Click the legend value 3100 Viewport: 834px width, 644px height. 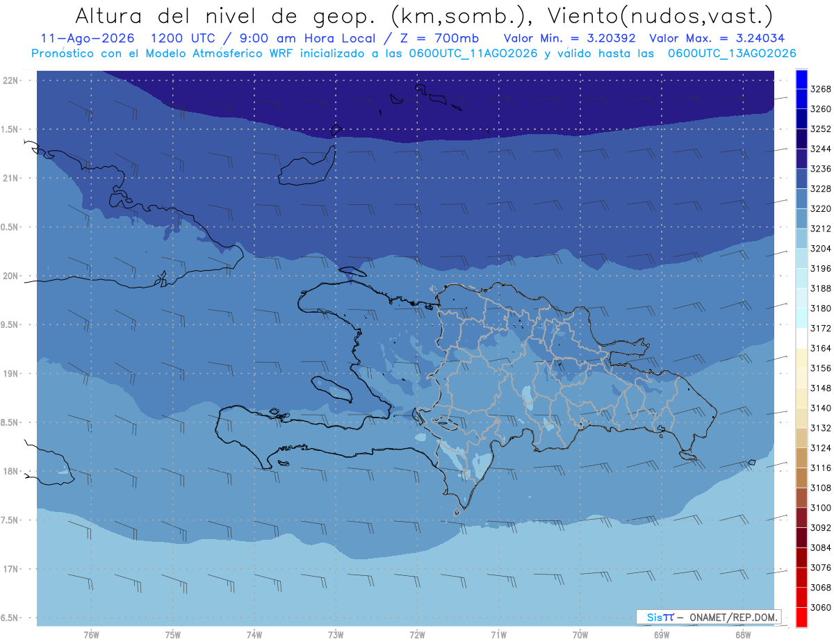pos(821,508)
